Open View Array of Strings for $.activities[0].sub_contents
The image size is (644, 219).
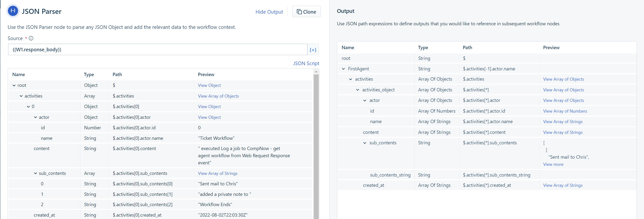(218, 173)
